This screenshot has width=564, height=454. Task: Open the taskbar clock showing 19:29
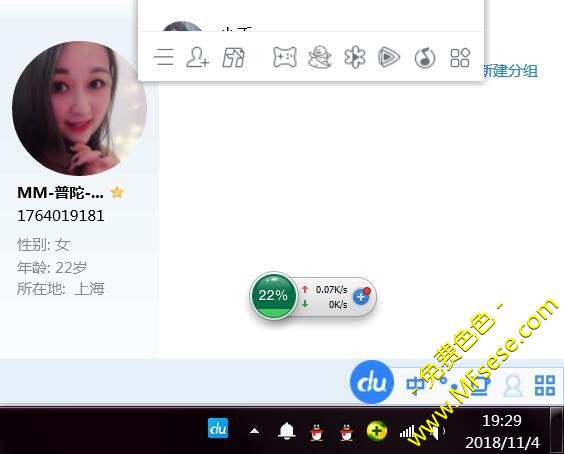pos(502,431)
